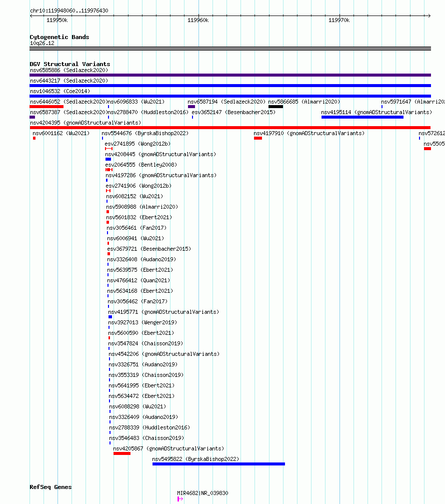Open nsv6096833 (Wu2021) variant label

coord(136,102)
